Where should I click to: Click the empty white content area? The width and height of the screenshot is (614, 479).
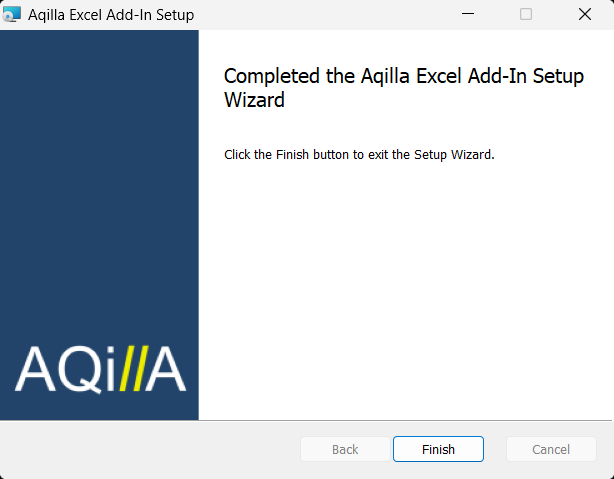tap(405, 290)
